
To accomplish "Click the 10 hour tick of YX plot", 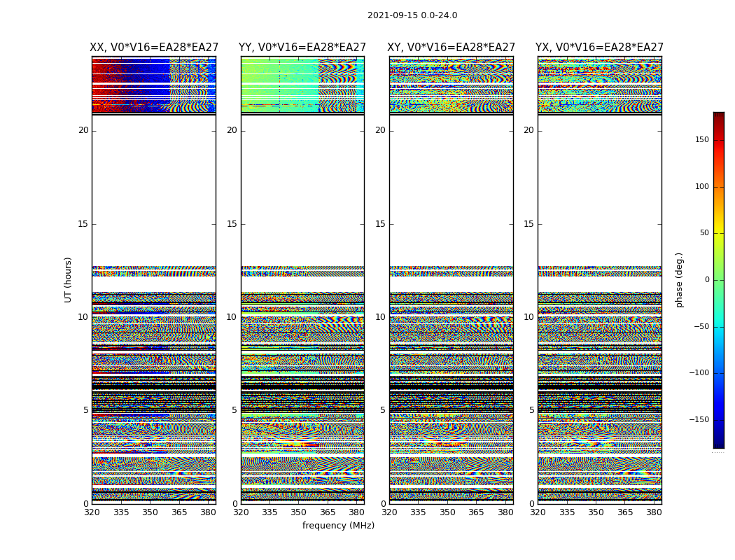I will [528, 317].
